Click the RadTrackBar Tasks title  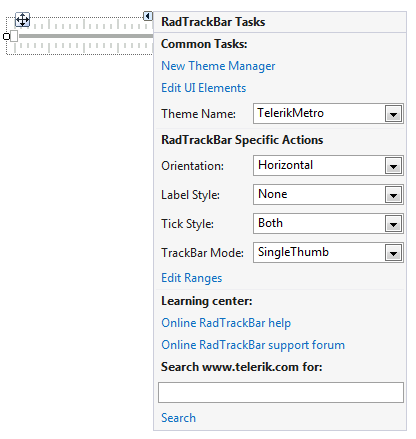tap(213, 22)
